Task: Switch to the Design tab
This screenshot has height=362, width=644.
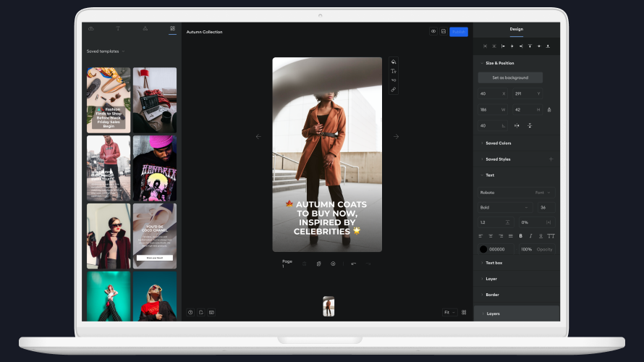Action: point(516,29)
